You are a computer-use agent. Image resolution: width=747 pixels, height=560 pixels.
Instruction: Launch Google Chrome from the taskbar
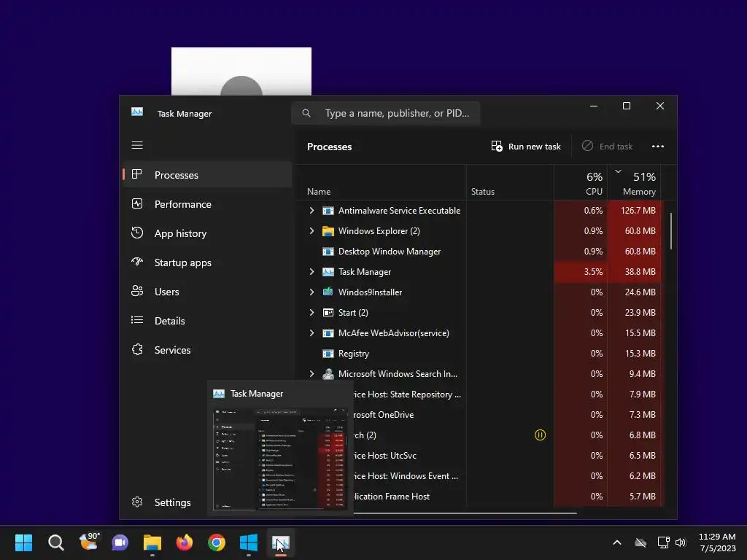[x=216, y=542]
